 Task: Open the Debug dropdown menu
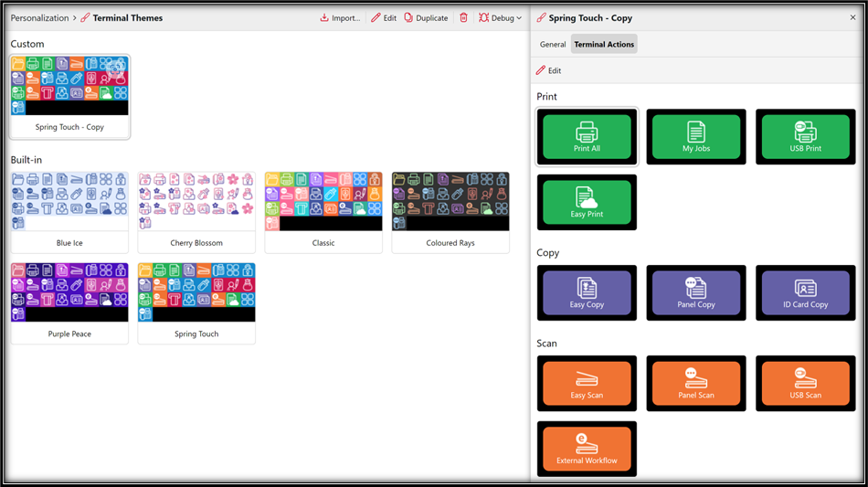click(x=501, y=17)
